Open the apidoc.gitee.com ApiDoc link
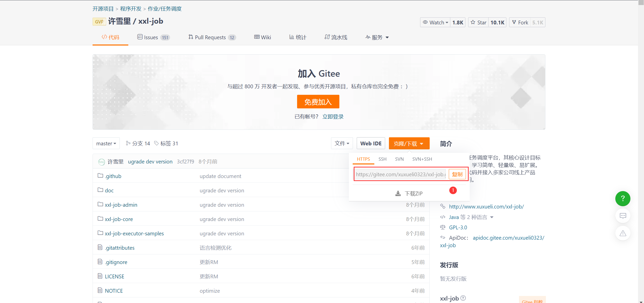Viewport: 644px width, 303px height. tap(508, 238)
